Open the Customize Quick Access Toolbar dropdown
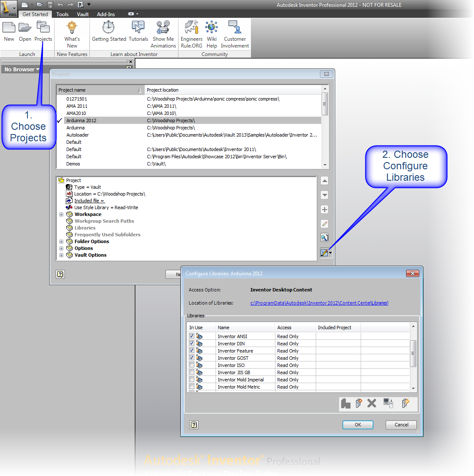The image size is (474, 476). click(89, 4)
